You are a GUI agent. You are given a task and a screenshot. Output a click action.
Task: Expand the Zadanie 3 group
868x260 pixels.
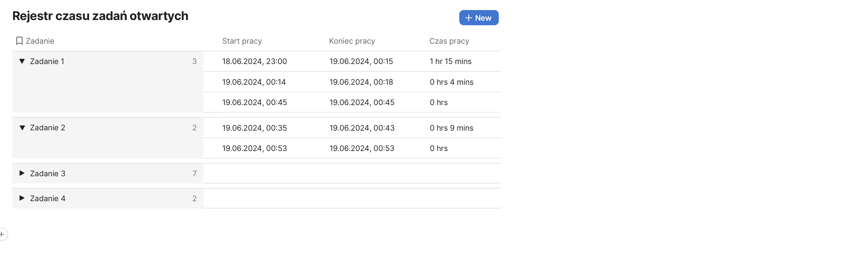22,173
